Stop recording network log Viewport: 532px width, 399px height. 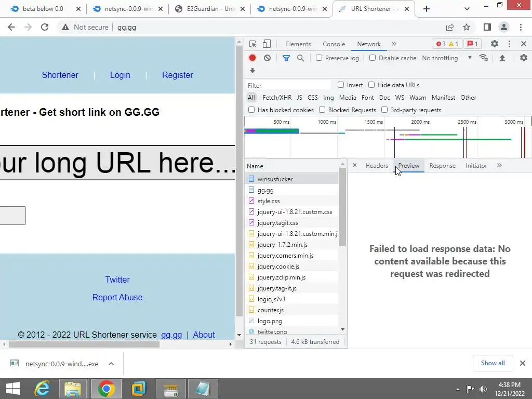click(x=252, y=58)
